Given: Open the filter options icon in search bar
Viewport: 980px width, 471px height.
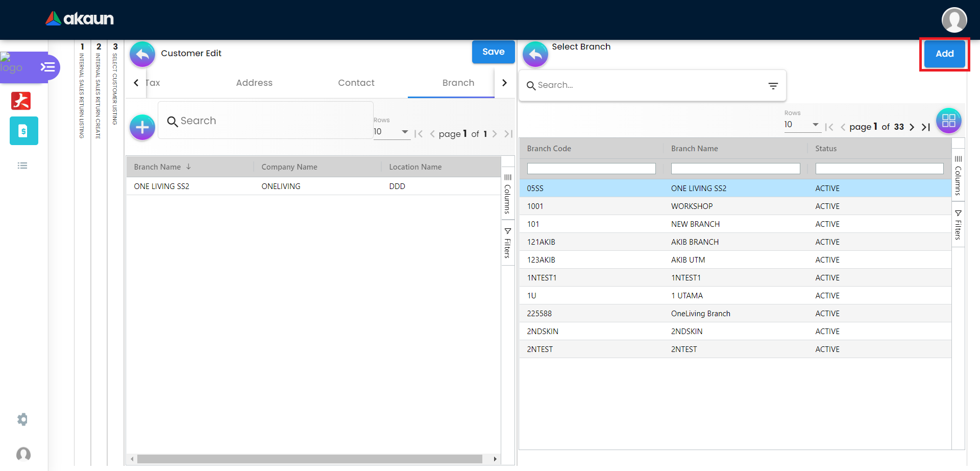Looking at the screenshot, I should click(x=773, y=86).
